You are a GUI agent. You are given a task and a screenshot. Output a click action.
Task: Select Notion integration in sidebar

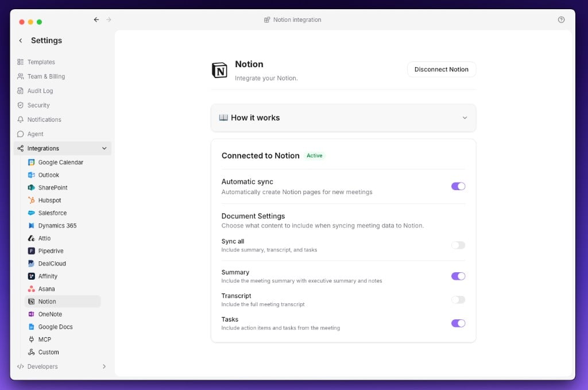63,302
